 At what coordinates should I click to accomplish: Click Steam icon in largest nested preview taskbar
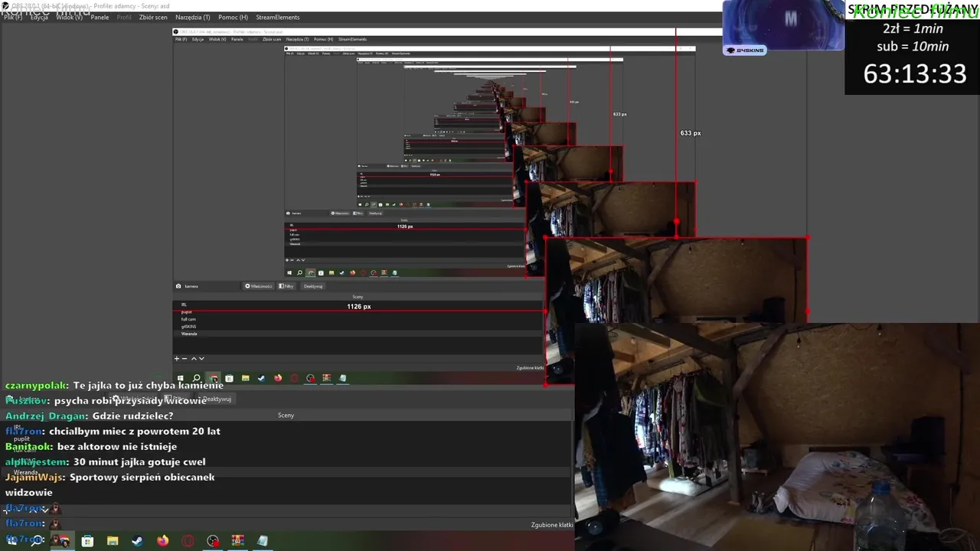click(261, 378)
